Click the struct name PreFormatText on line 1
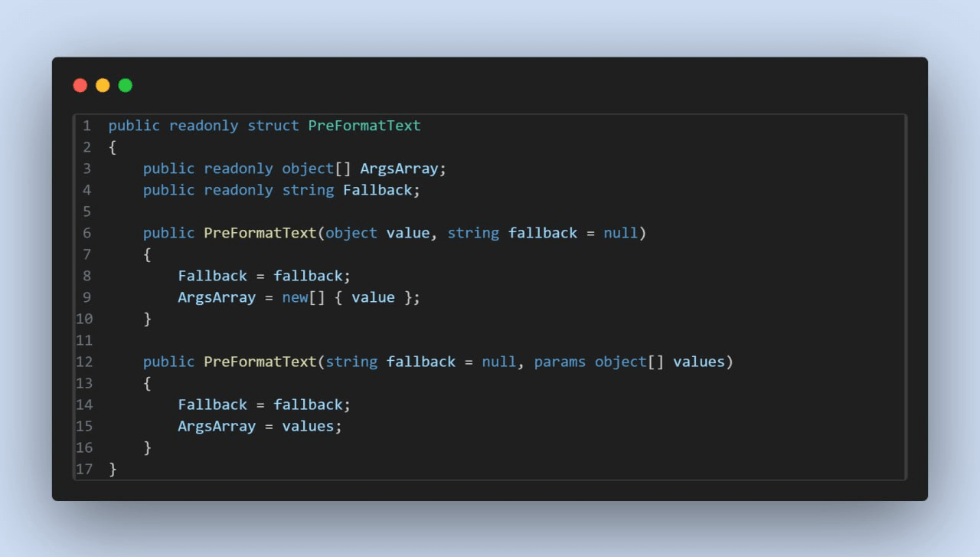 click(x=364, y=126)
